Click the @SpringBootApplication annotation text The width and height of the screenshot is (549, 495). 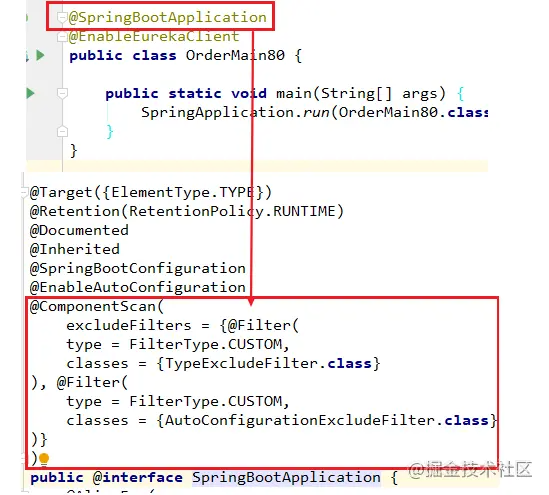pyautogui.click(x=168, y=17)
